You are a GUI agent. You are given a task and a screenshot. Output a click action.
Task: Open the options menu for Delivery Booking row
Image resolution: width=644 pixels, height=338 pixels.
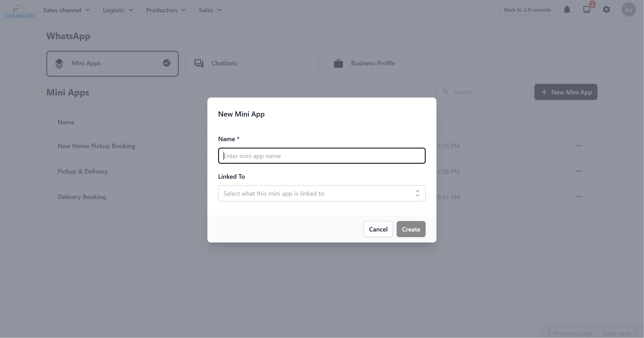pos(579,197)
